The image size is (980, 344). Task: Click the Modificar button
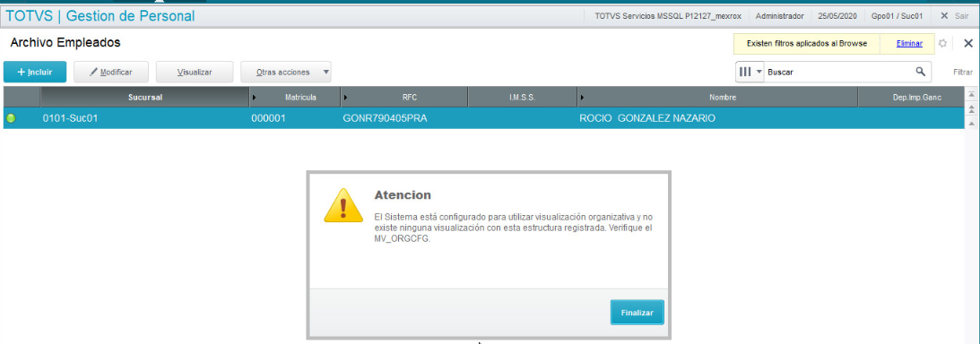click(x=111, y=72)
